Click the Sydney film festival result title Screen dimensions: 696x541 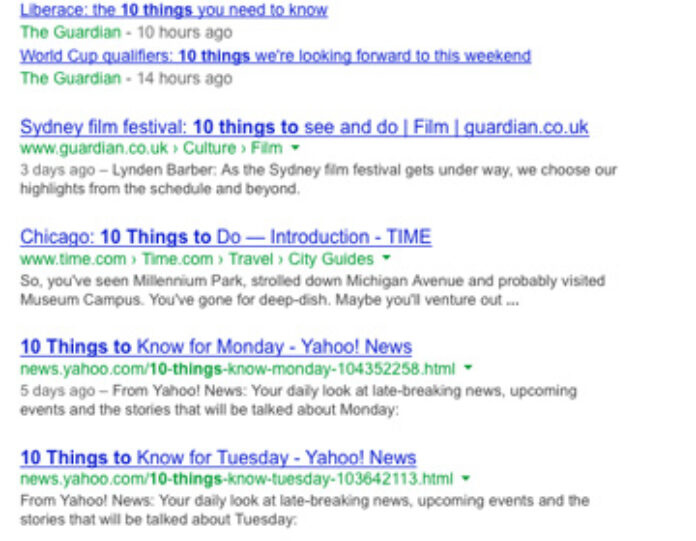tap(304, 127)
